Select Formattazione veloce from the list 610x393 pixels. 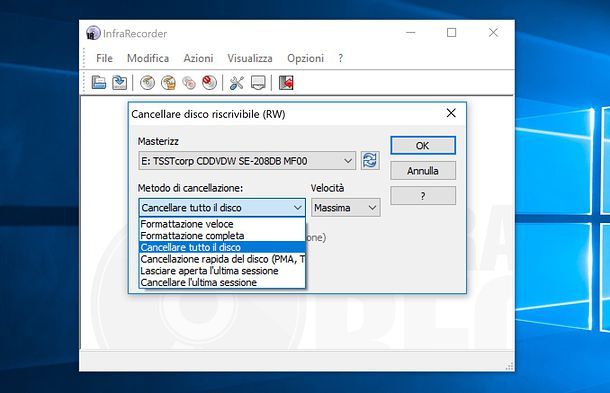pyautogui.click(x=222, y=224)
